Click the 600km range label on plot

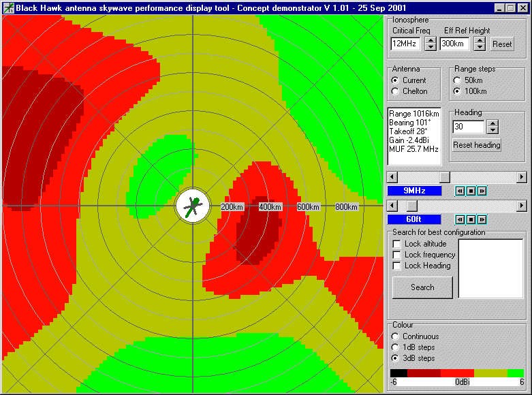pyautogui.click(x=309, y=206)
